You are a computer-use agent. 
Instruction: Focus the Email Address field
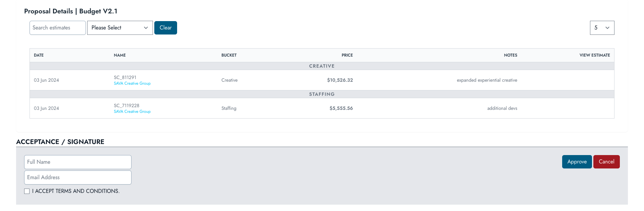(77, 178)
